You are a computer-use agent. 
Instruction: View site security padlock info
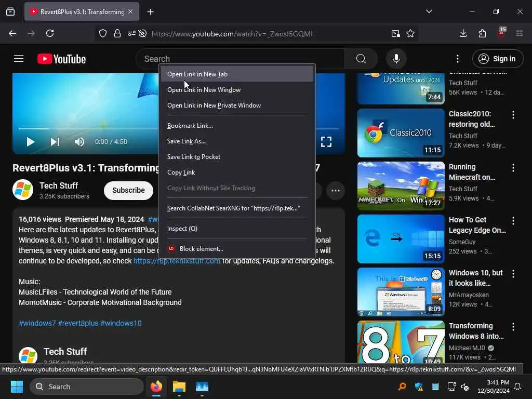[117, 33]
